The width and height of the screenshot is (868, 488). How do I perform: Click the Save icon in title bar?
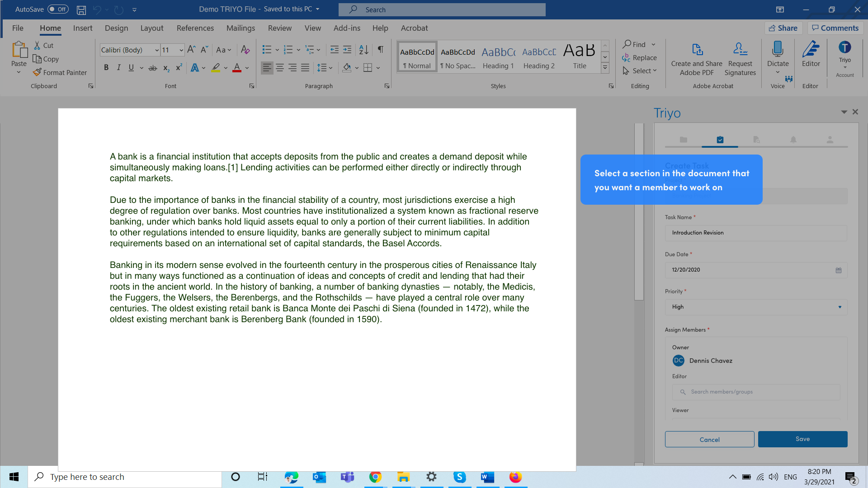coord(81,9)
